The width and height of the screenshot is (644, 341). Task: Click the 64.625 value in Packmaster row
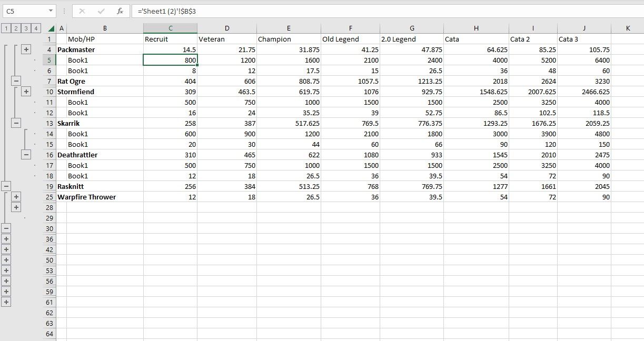click(x=476, y=49)
